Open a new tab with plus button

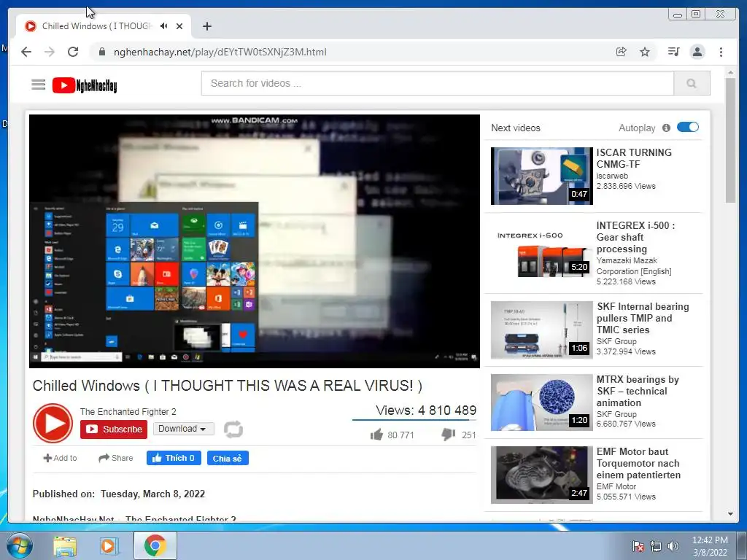(x=206, y=26)
